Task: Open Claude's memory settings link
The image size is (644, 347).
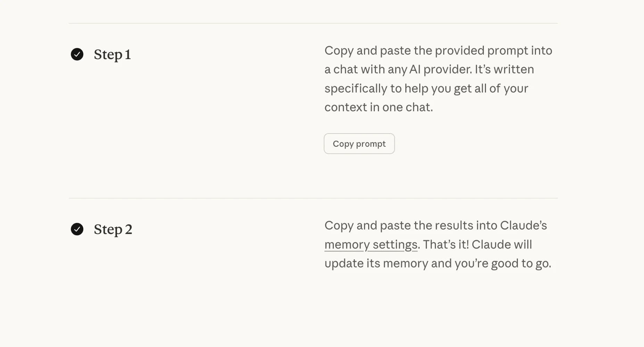Action: (370, 244)
